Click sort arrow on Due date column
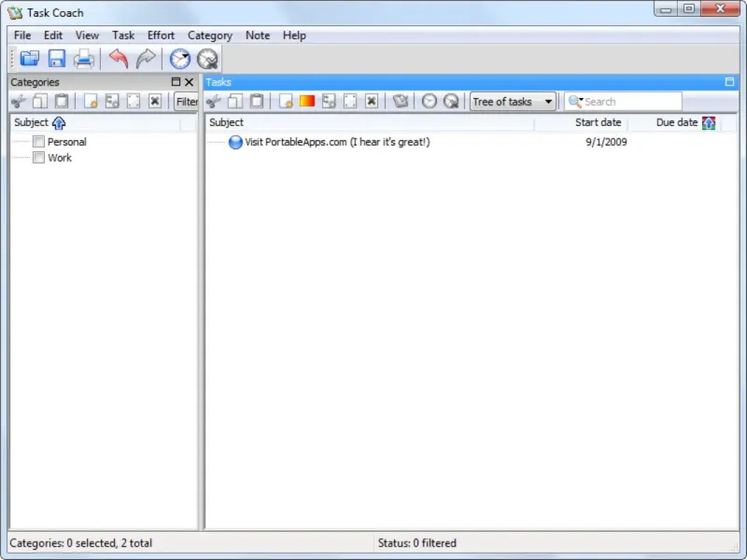This screenshot has height=560, width=747. [x=709, y=123]
